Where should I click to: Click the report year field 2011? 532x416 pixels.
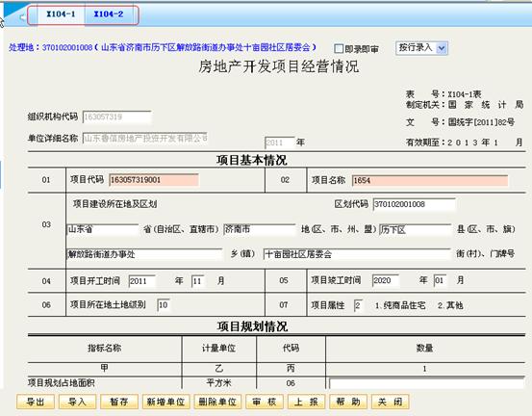click(280, 143)
